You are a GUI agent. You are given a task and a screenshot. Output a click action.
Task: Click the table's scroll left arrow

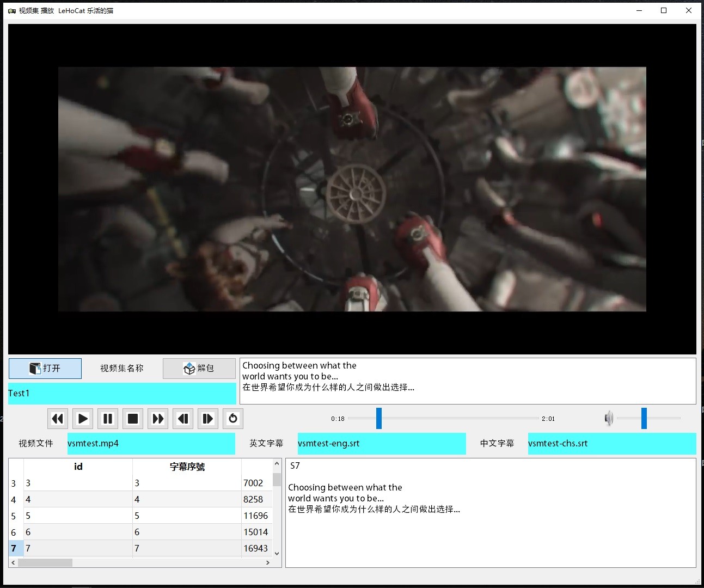point(13,562)
